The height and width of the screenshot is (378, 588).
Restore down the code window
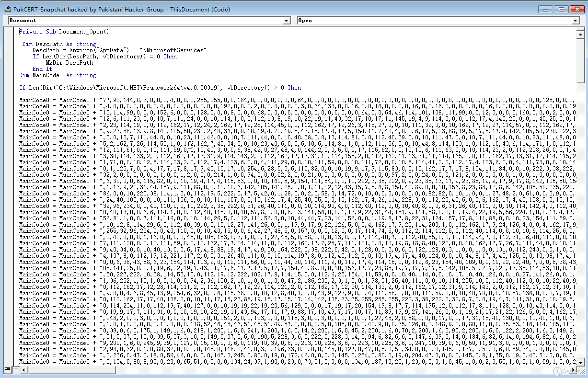[561, 10]
